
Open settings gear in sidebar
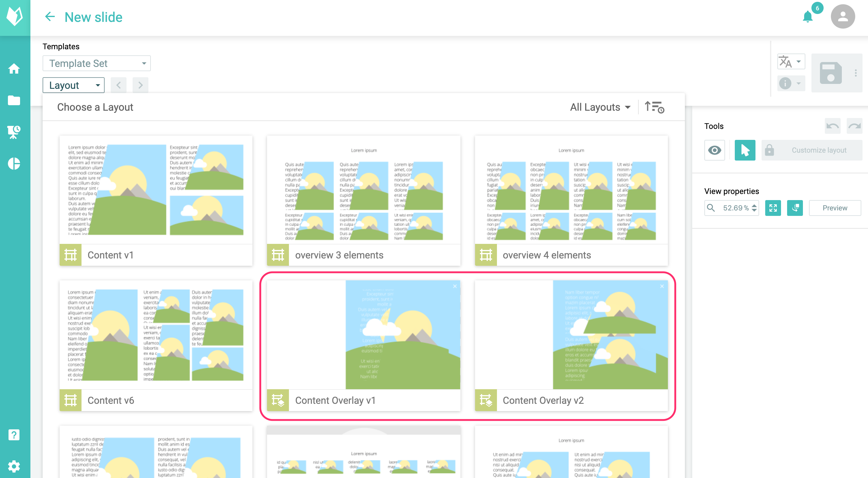pyautogui.click(x=14, y=466)
